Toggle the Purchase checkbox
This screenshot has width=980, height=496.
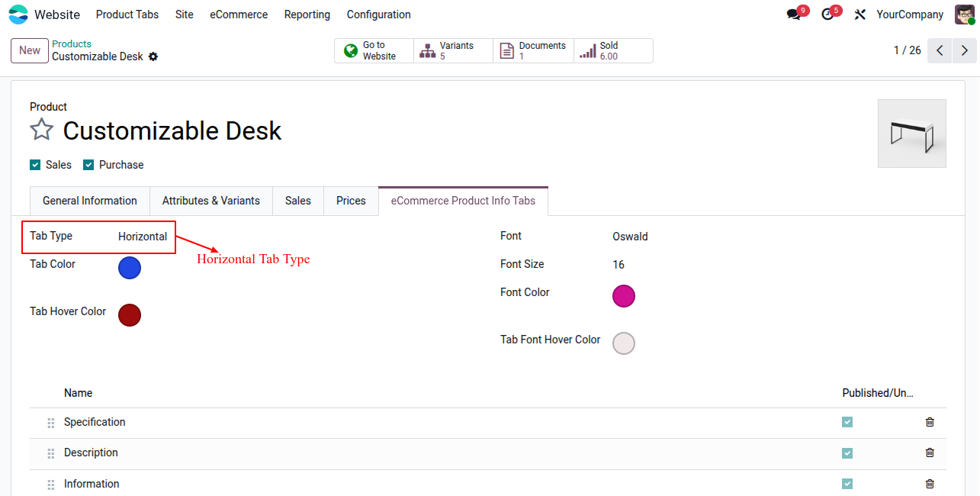pos(88,165)
